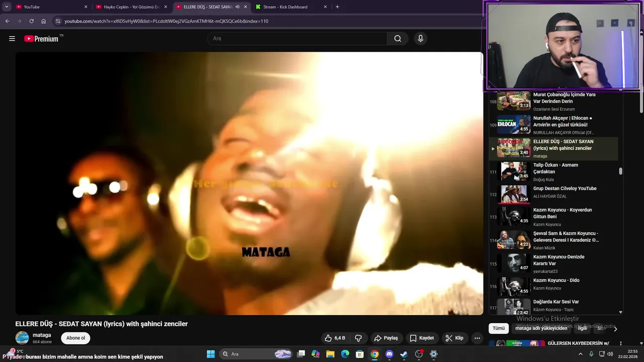Play Kazım Koyuncu-Denizde Karartı Var
This screenshot has height=362, width=644.
click(553, 263)
